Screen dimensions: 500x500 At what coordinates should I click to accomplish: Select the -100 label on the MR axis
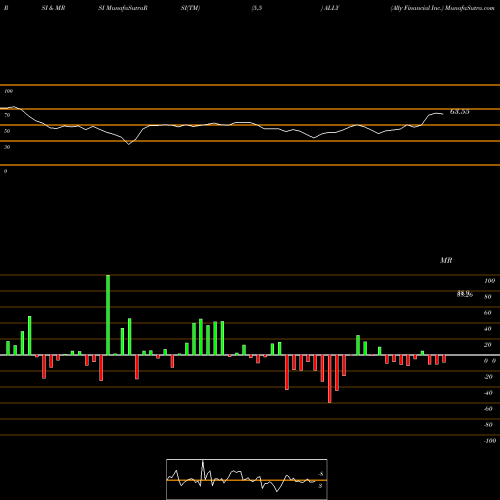pyautogui.click(x=490, y=441)
